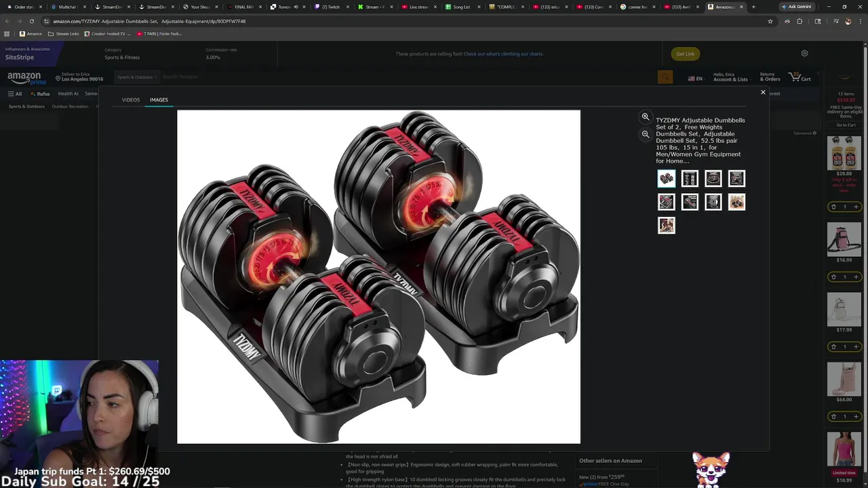This screenshot has width=868, height=488.
Task: Select the fourth thumbnail in first row
Action: click(x=736, y=178)
